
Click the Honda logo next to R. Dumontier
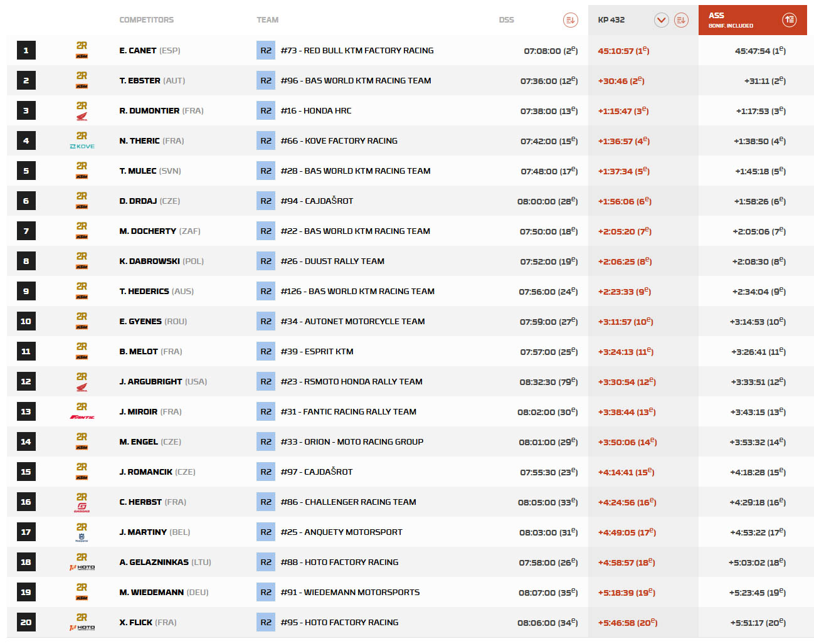(x=82, y=117)
